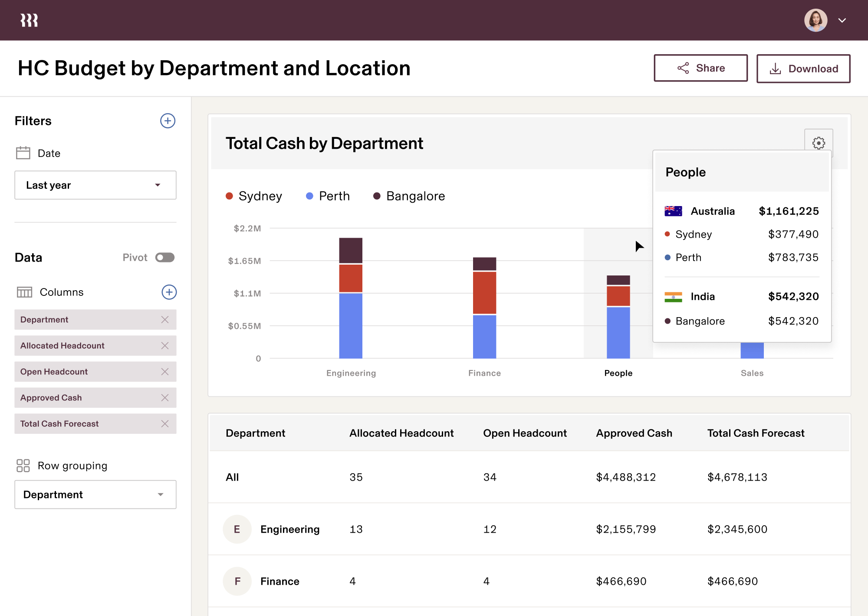Click the Share button
This screenshot has height=616, width=868.
coord(700,68)
